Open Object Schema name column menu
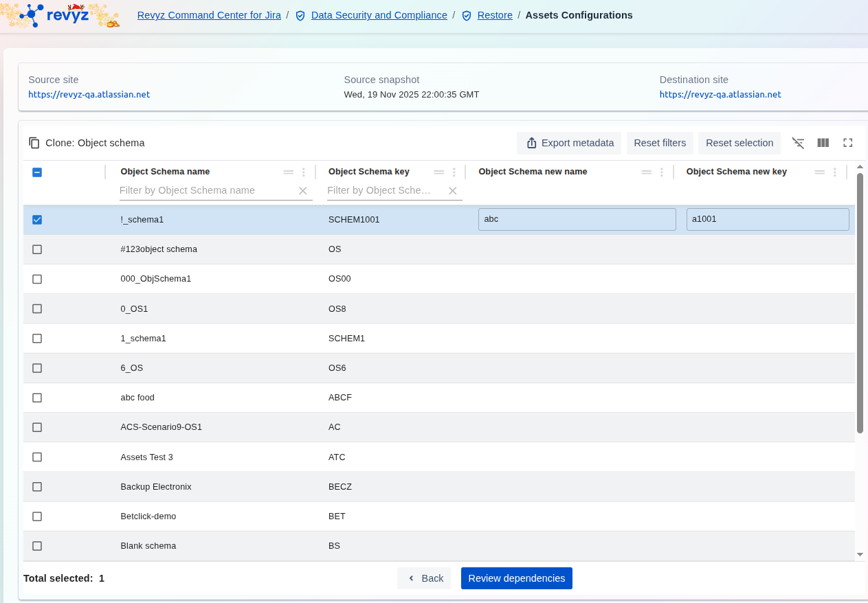The width and height of the screenshot is (868, 603). [304, 172]
